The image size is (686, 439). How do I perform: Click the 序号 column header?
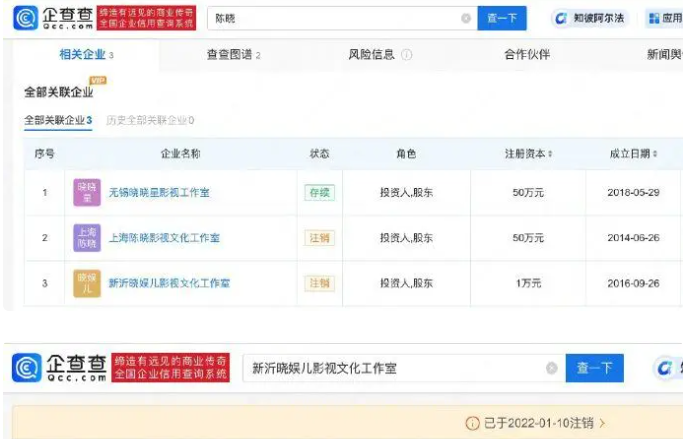click(x=45, y=154)
